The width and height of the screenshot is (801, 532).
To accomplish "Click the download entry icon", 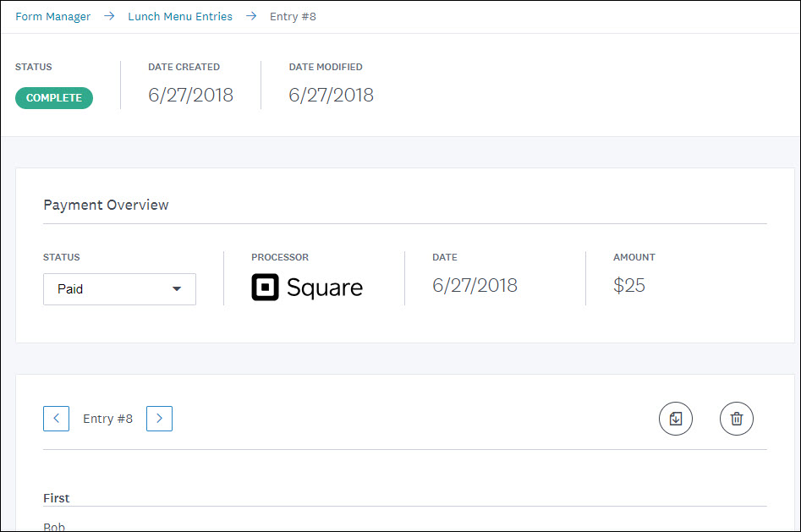I will pyautogui.click(x=675, y=419).
